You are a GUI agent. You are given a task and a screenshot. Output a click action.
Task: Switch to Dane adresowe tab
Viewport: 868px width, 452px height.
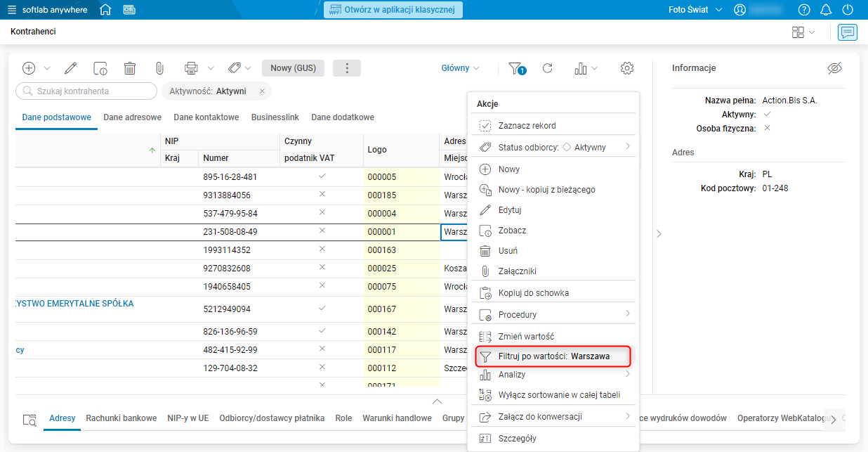click(133, 117)
